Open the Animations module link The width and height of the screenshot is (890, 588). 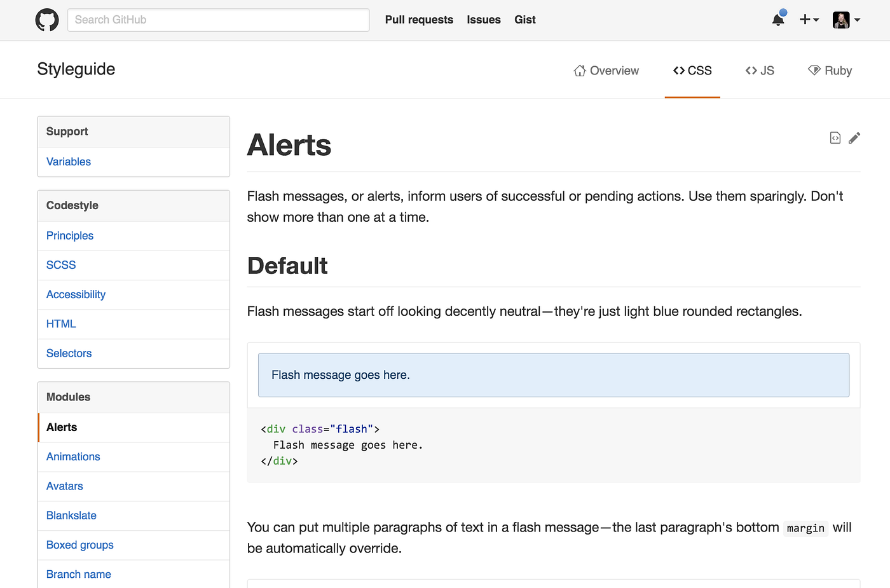coord(73,456)
